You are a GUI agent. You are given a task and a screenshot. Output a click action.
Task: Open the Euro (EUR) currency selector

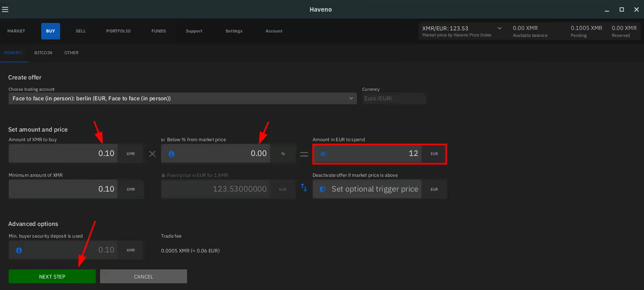click(394, 99)
